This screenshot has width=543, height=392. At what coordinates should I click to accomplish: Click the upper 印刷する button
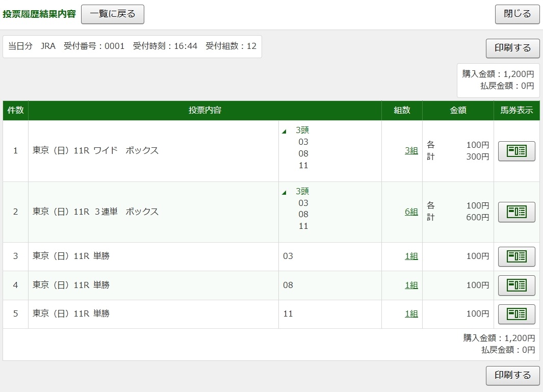pos(512,48)
